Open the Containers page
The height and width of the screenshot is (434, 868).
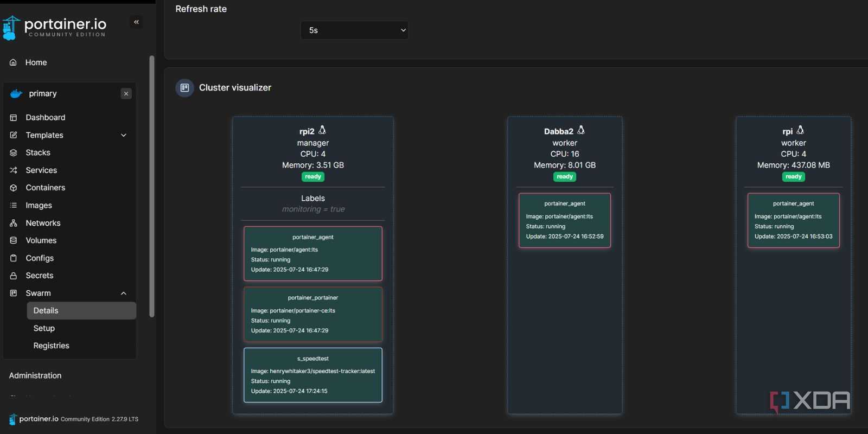point(46,188)
